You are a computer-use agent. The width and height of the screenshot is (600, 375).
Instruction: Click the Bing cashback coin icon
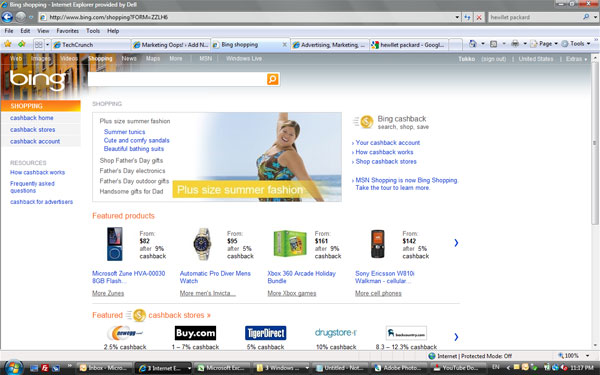366,122
